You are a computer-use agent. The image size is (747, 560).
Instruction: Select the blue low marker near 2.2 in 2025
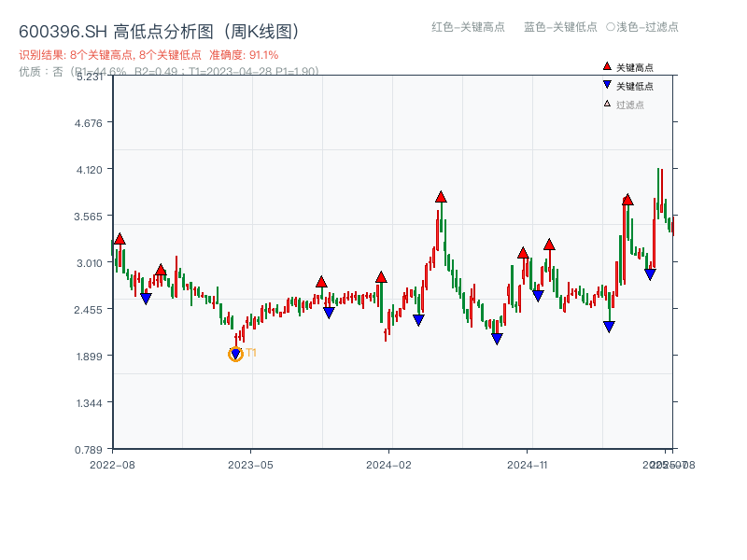click(609, 327)
